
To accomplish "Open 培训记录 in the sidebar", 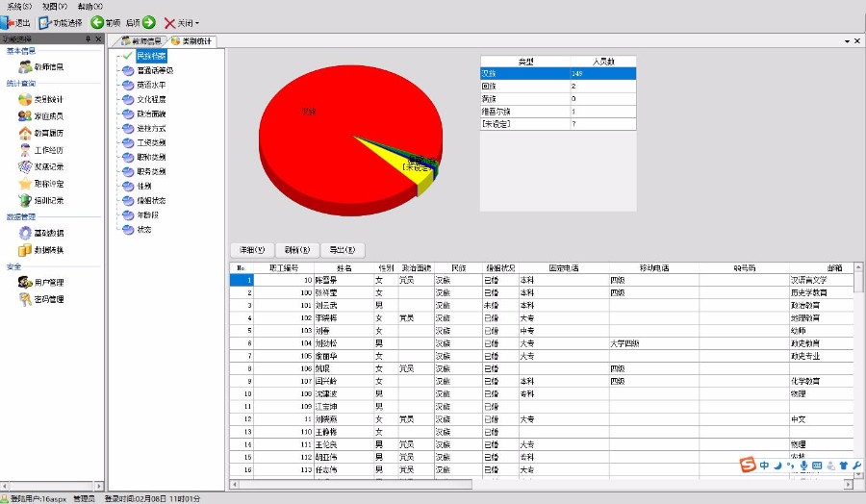I will 40,200.
